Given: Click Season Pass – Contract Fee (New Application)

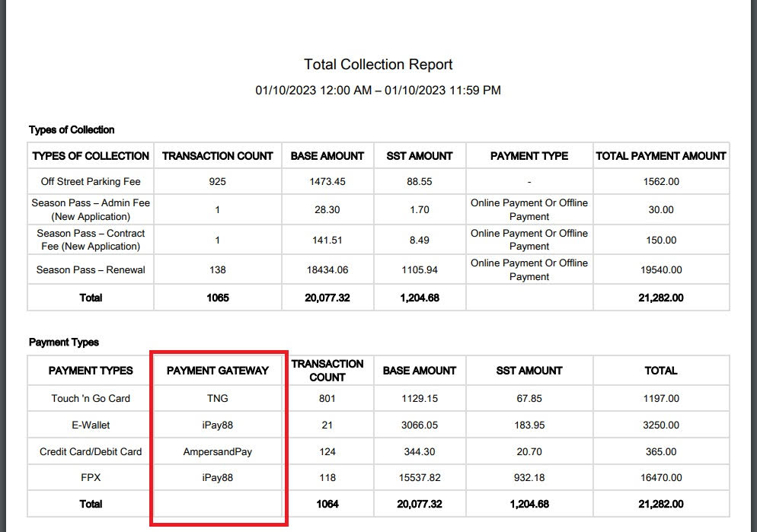Looking at the screenshot, I should coord(91,240).
